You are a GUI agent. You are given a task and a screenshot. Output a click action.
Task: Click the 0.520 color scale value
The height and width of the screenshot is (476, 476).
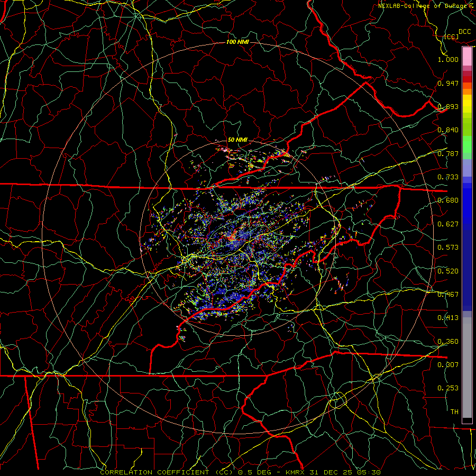[448, 271]
